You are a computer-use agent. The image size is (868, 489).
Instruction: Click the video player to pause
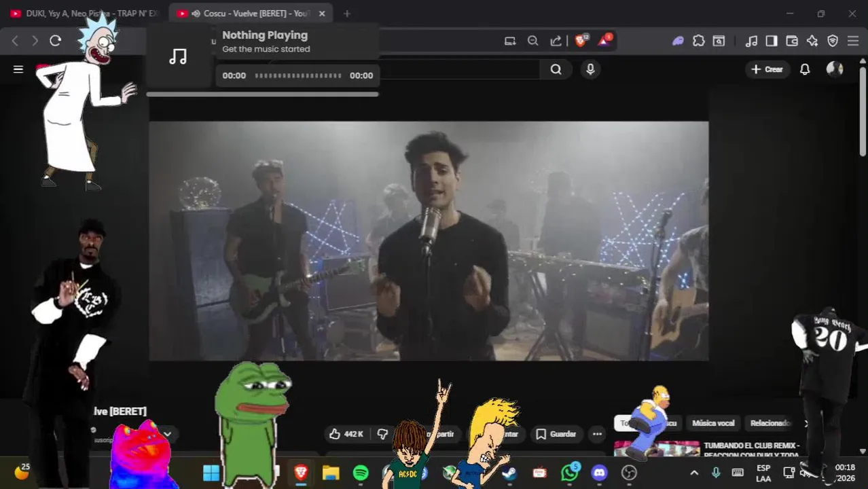[x=429, y=241]
